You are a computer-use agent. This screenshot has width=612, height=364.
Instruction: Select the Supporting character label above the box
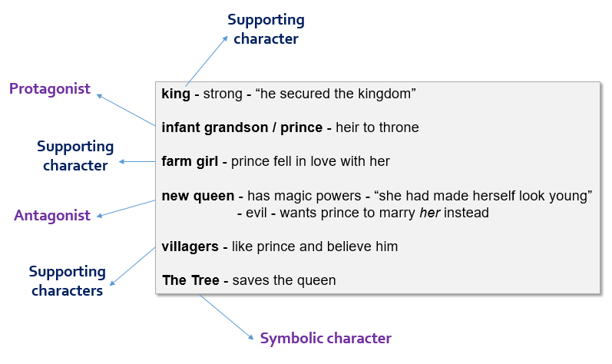pos(266,29)
